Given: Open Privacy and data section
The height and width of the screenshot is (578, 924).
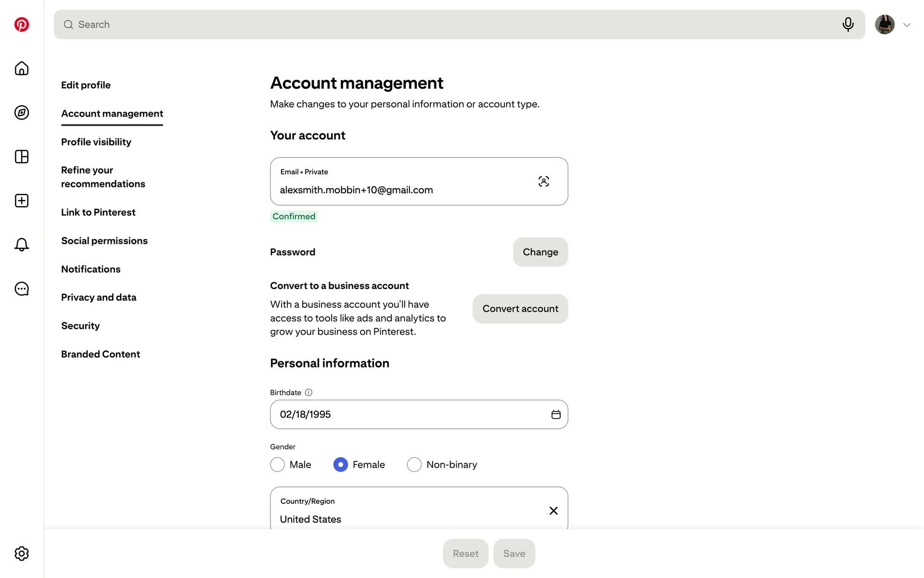Looking at the screenshot, I should (99, 298).
